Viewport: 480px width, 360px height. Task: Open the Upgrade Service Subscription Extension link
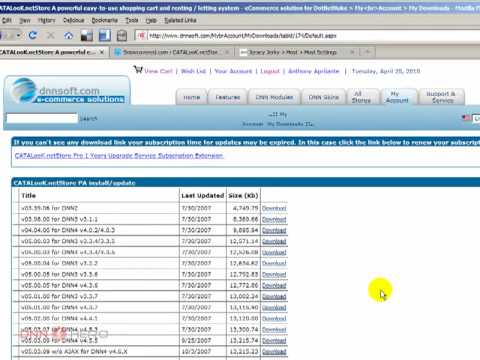coord(119,156)
